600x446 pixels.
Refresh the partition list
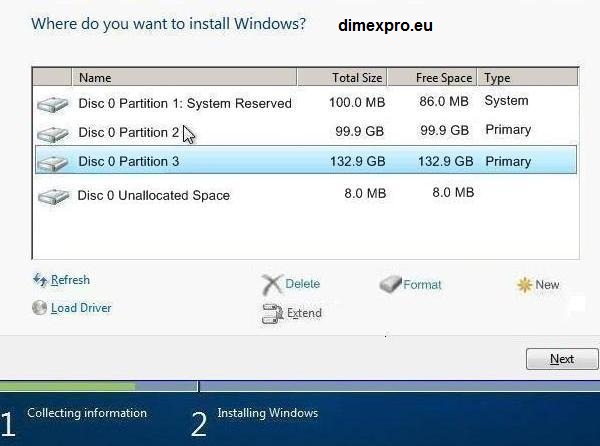70,280
